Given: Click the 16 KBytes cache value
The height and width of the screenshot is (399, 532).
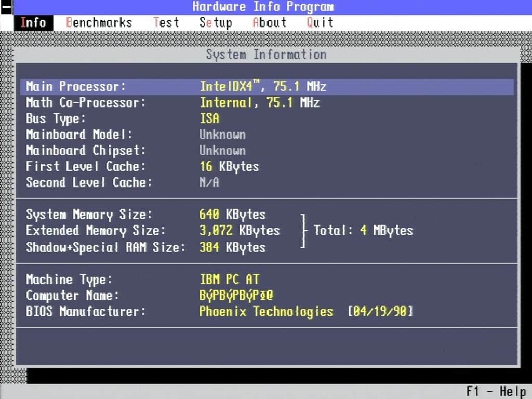Looking at the screenshot, I should [229, 166].
